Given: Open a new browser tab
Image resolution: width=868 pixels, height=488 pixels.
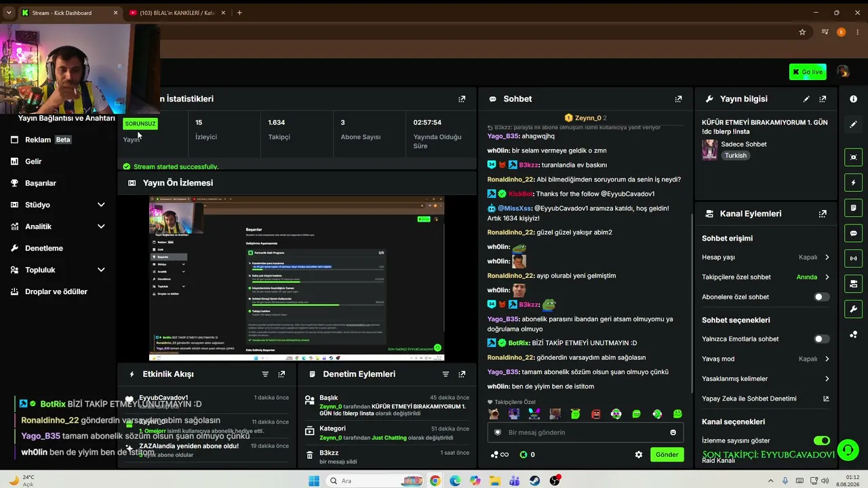Looking at the screenshot, I should click(239, 13).
